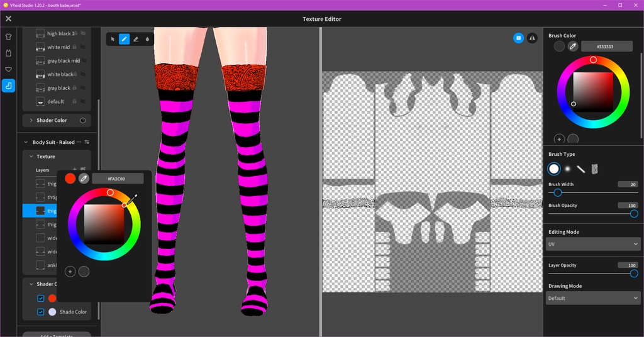Image resolution: width=644 pixels, height=337 pixels.
Task: Select the socks category (highlighted icon)
Action: [x=8, y=86]
